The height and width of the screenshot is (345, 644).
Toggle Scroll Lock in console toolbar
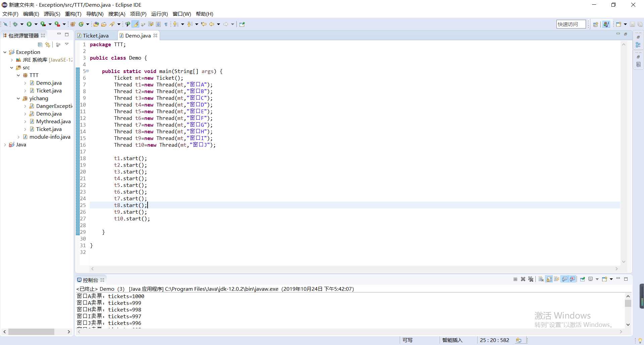pyautogui.click(x=549, y=279)
